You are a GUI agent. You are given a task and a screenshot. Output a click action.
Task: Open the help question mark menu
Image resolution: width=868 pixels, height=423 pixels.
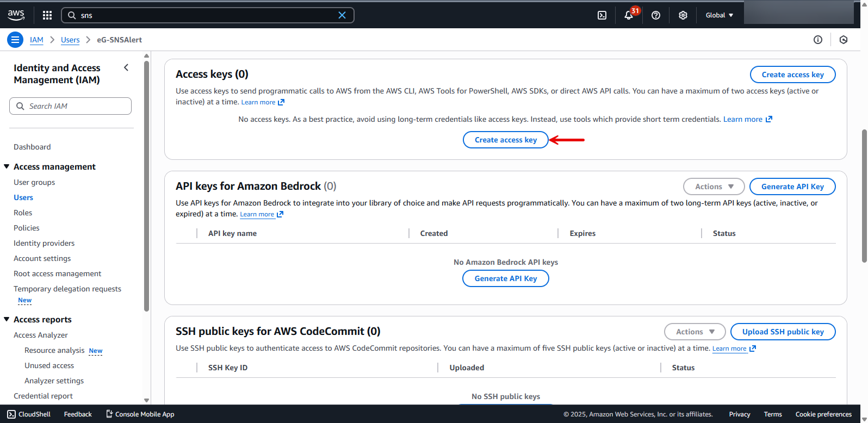point(656,15)
